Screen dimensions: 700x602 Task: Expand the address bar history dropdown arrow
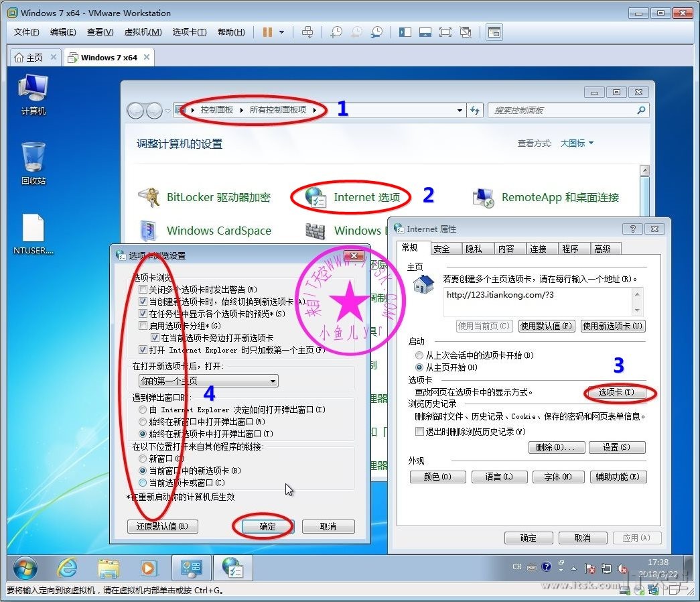coord(460,111)
